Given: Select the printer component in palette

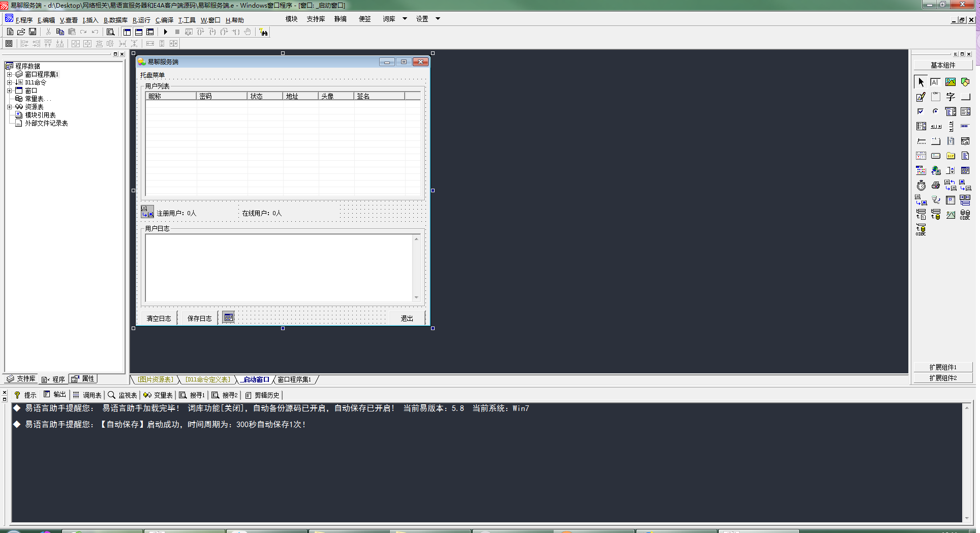Looking at the screenshot, I should [935, 186].
